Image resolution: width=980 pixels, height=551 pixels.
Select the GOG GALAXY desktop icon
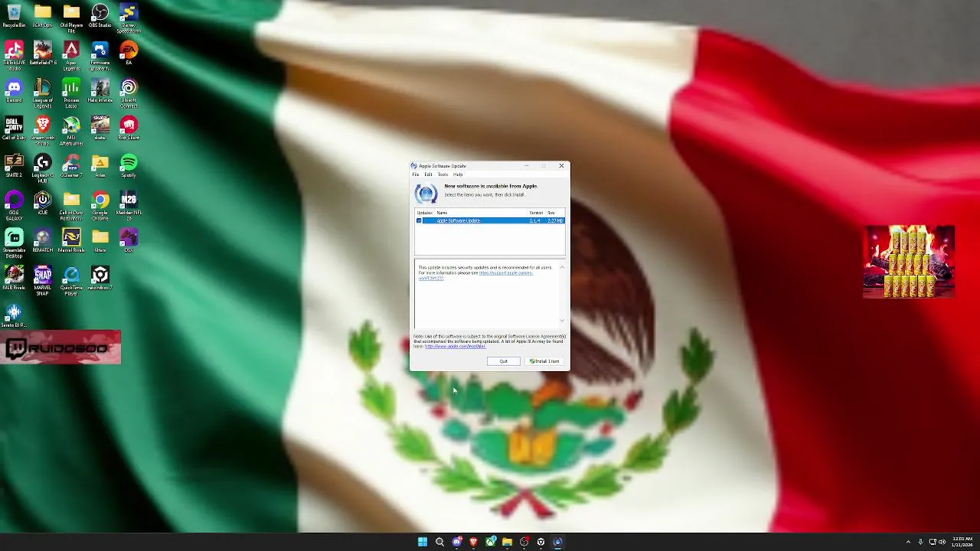point(14,207)
